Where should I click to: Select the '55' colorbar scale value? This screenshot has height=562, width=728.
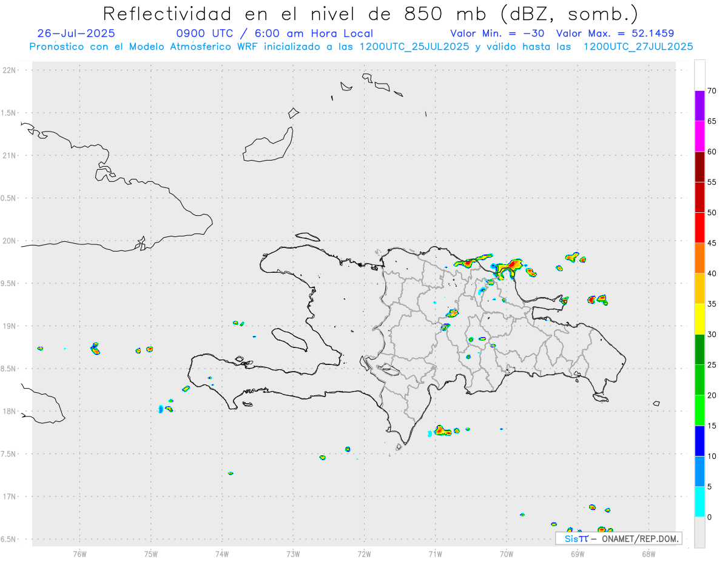coord(712,182)
